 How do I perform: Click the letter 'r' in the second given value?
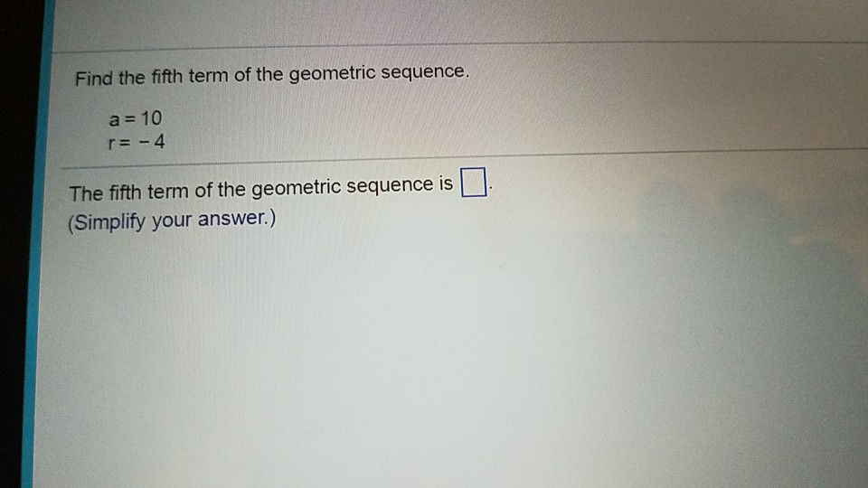tap(112, 144)
